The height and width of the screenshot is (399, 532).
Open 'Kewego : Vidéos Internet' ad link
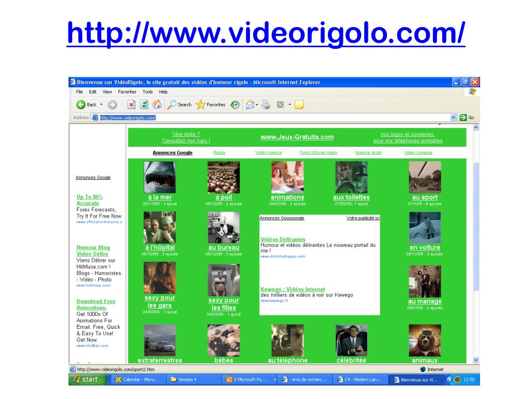click(293, 289)
